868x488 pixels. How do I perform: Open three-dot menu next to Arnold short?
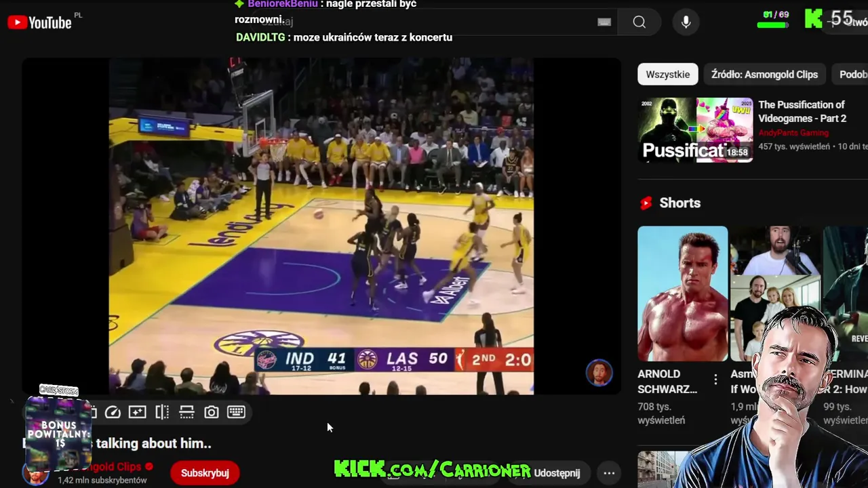pos(715,380)
